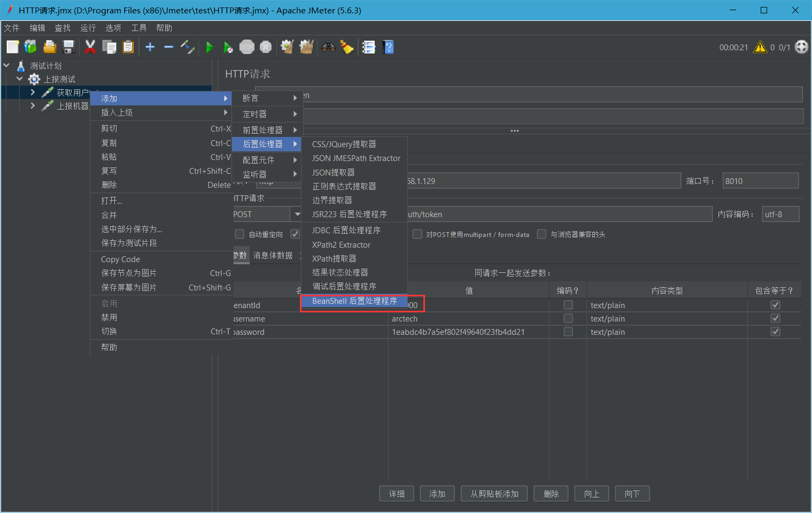Click the Search binoculars icon
This screenshot has height=513, width=812.
pos(328,47)
